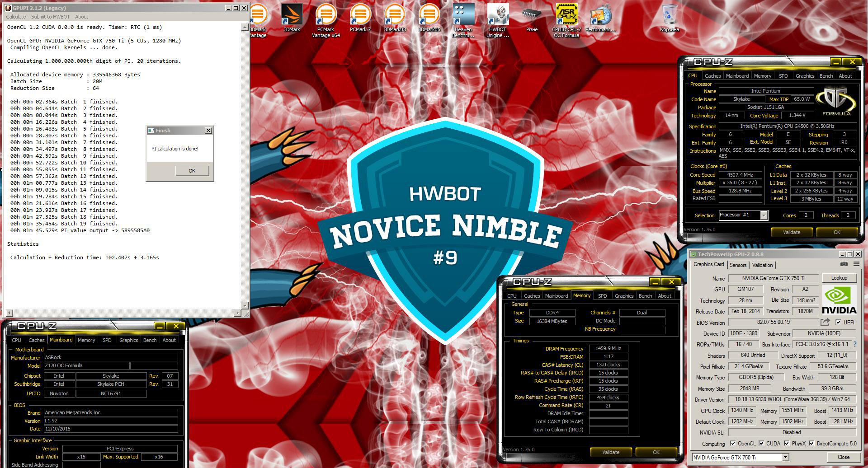
Task: Click OK in the Memory CPU-Z window
Action: (656, 452)
